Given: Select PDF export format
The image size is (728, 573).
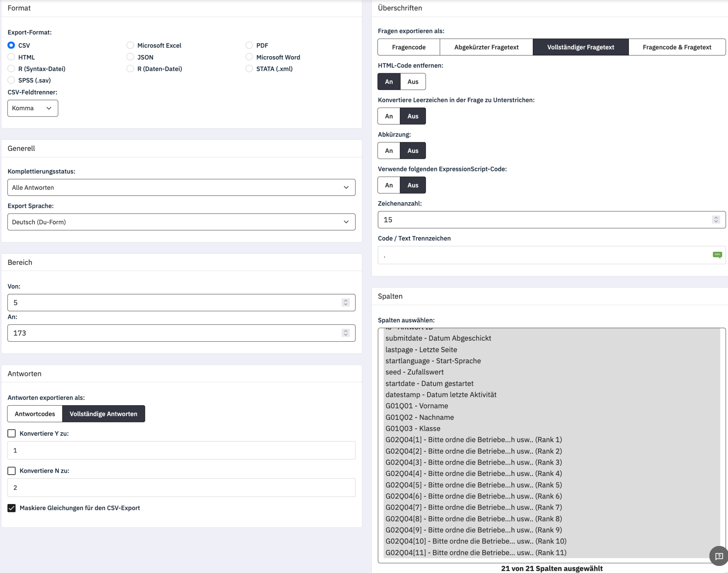Looking at the screenshot, I should click(x=249, y=45).
